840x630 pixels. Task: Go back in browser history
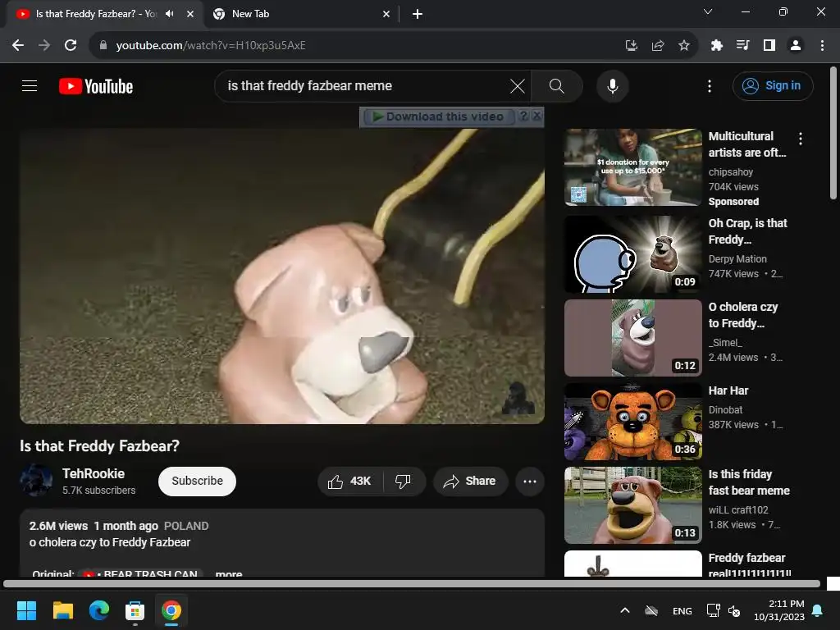(x=18, y=46)
